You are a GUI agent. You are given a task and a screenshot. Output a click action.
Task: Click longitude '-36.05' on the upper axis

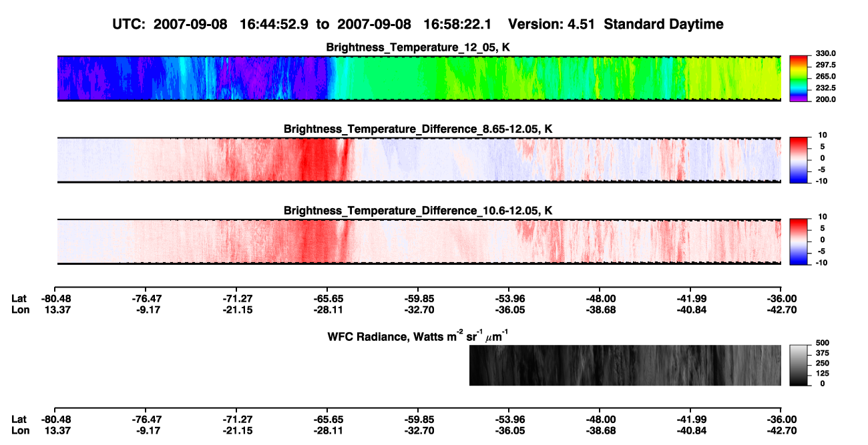click(509, 310)
